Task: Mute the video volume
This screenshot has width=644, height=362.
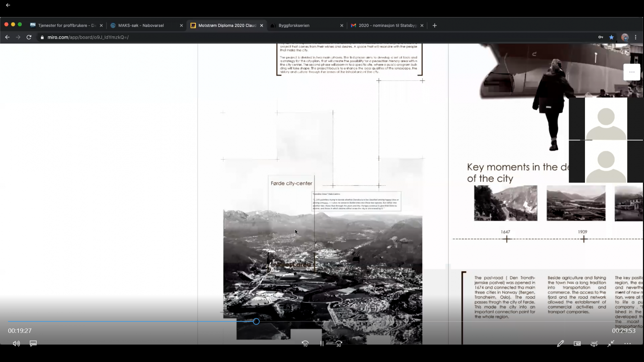Action: tap(16, 344)
